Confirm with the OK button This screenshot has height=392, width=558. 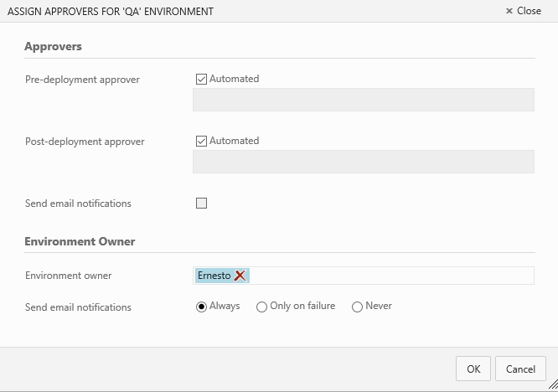point(473,369)
